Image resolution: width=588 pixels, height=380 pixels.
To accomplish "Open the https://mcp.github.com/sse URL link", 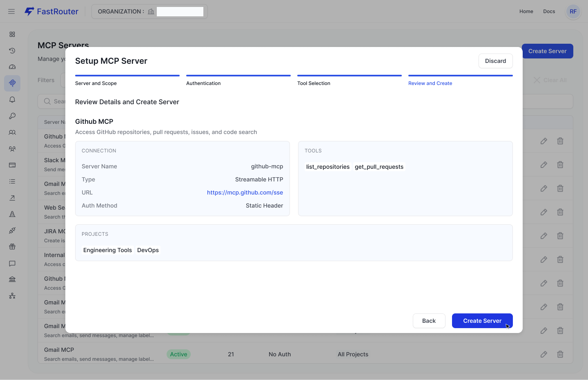I will (245, 192).
